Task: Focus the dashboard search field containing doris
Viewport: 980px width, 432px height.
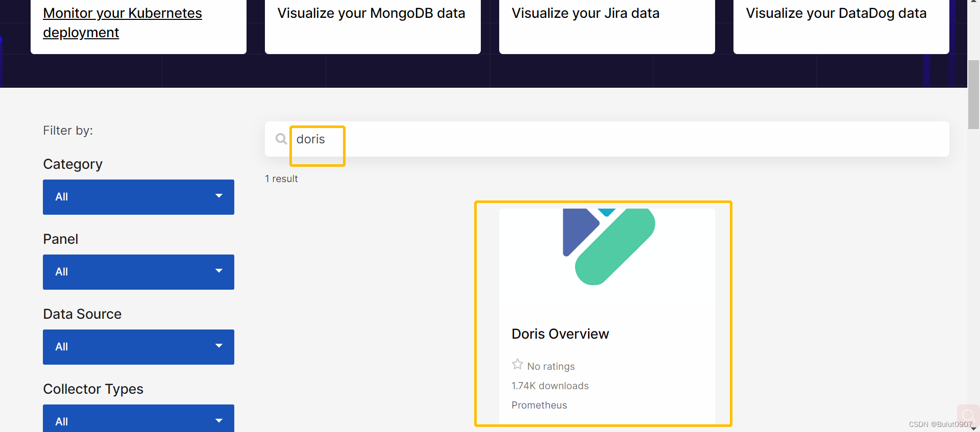Action: click(607, 139)
